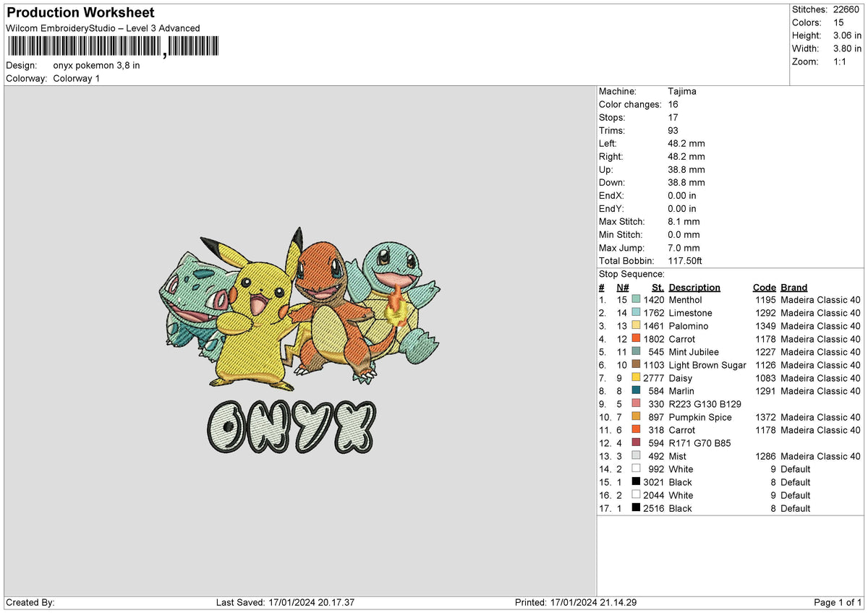This screenshot has height=613, width=868.
Task: Click the Black swatch in stop 17
Action: (636, 508)
